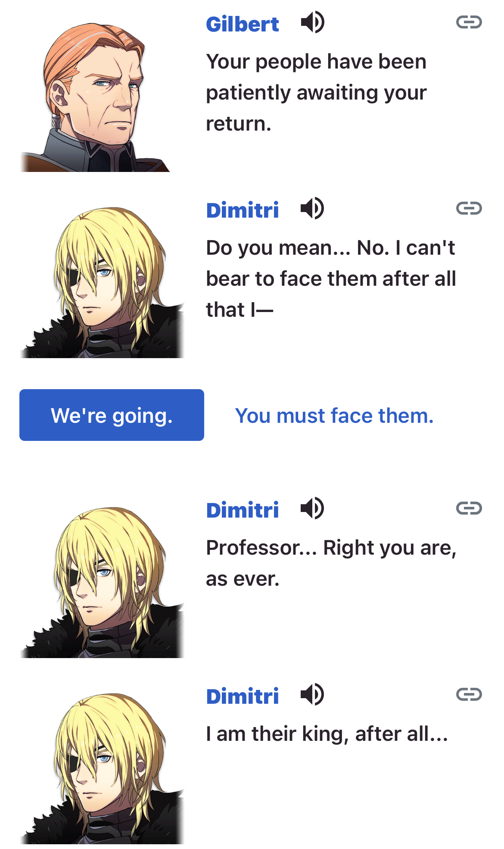The image size is (504, 849).
Task: Select the "We're going." response option
Action: click(x=112, y=415)
